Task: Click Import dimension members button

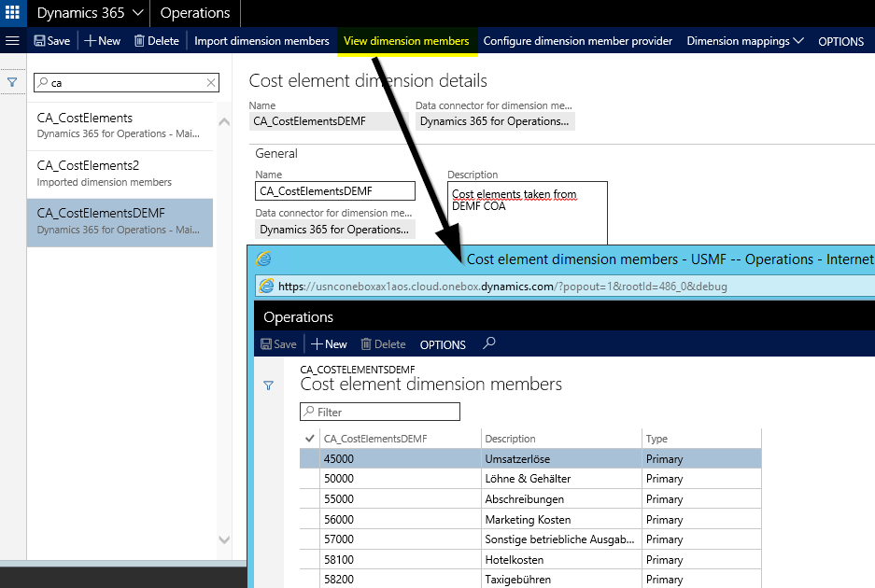Action: point(261,41)
